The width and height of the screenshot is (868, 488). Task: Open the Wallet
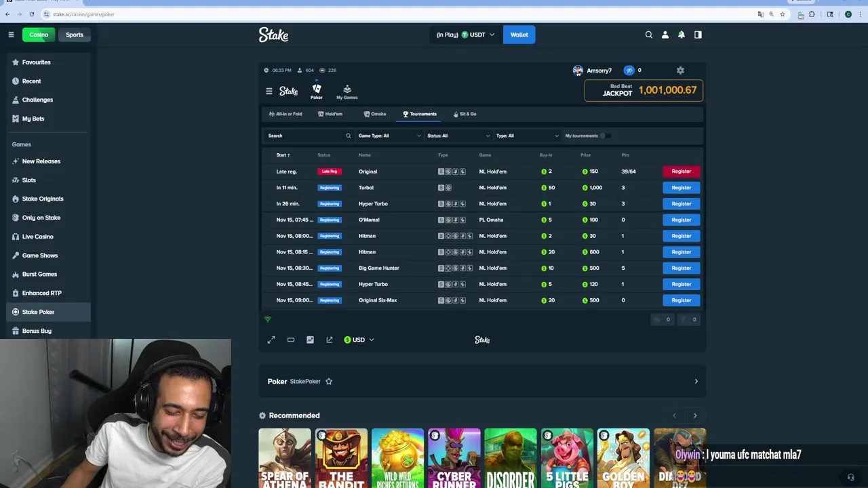519,35
